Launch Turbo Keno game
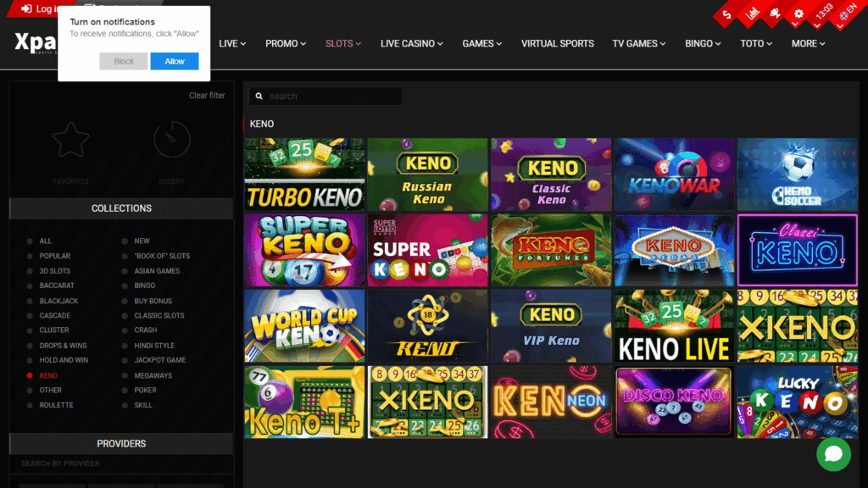The image size is (868, 488). pyautogui.click(x=304, y=175)
